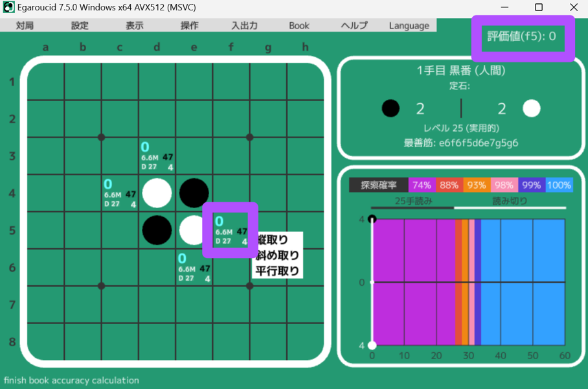Place a disc on legal move f5
This screenshot has width=588, height=389.
pyautogui.click(x=231, y=230)
